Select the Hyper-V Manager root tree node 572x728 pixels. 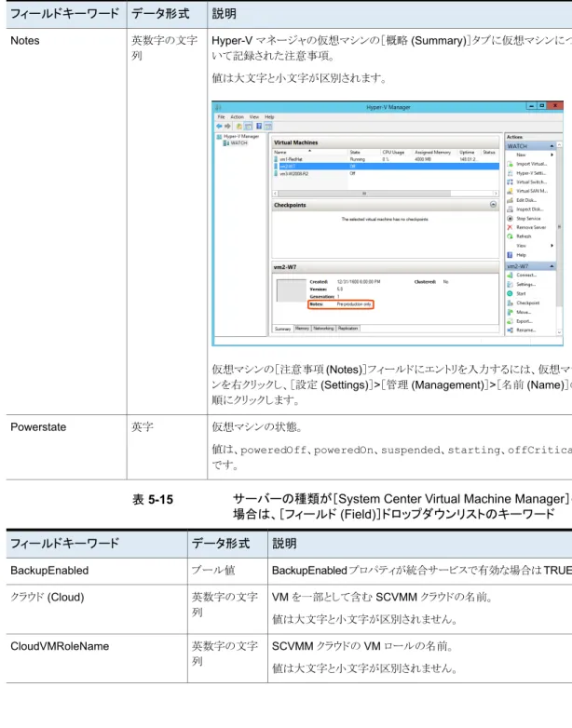[238, 137]
